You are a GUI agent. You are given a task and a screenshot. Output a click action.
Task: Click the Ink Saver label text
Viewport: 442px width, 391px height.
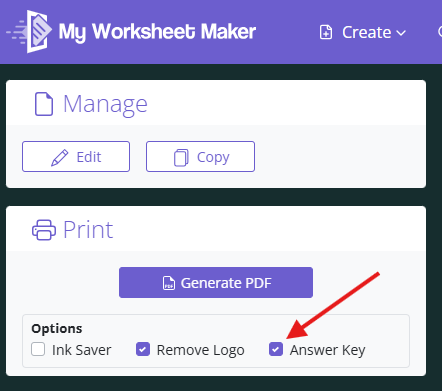pos(82,350)
